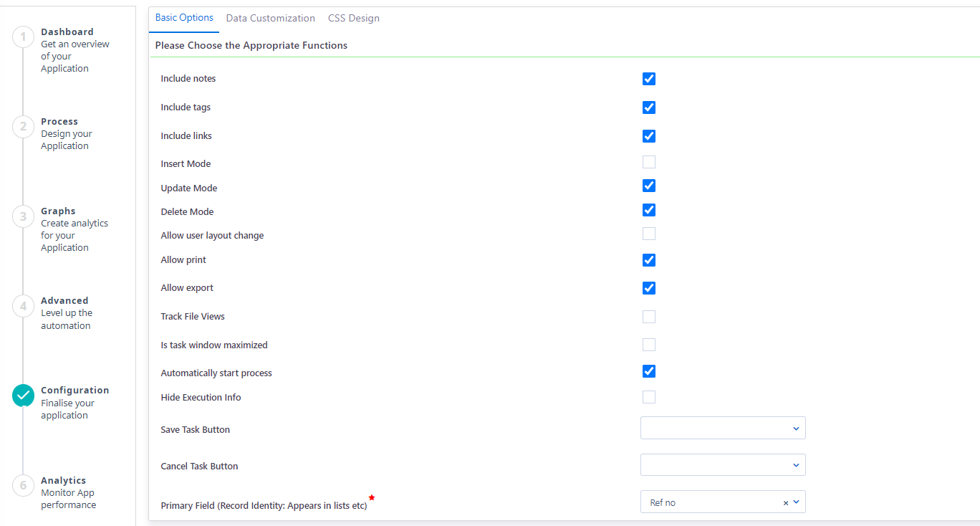Toggle the Update Mode checkbox
Image resolution: width=980 pixels, height=526 pixels.
648,186
